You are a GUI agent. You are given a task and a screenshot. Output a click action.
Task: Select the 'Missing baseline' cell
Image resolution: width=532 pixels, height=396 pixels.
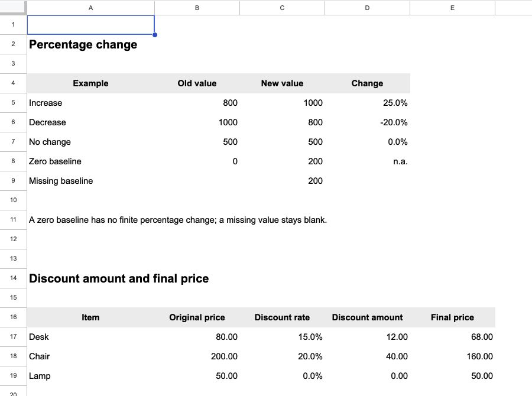click(x=90, y=181)
